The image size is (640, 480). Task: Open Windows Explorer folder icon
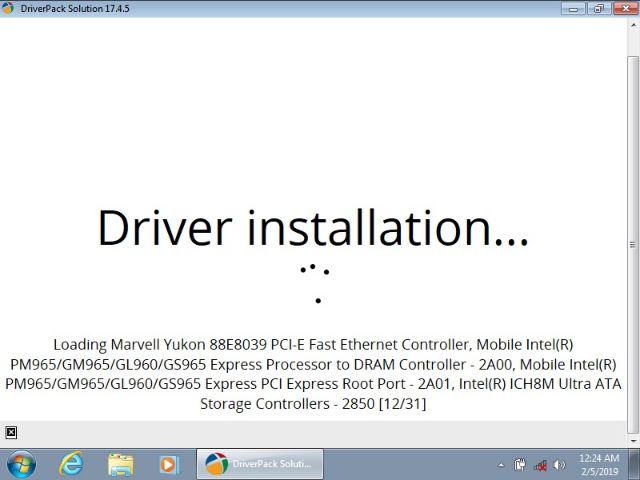(120, 464)
